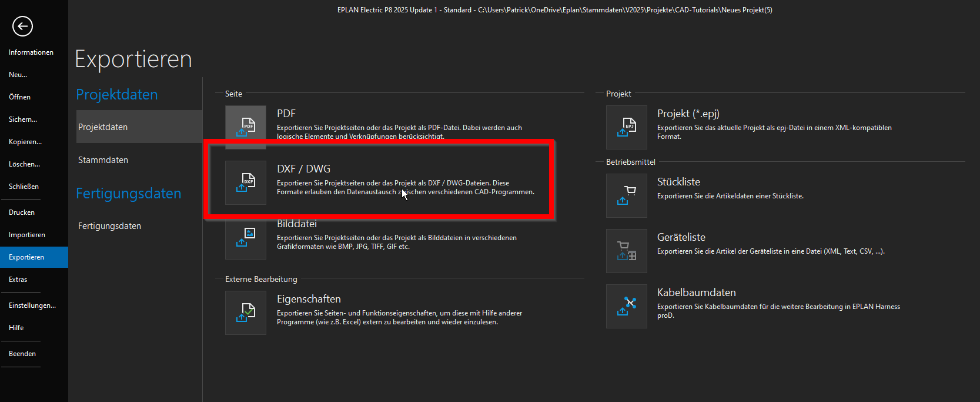Click the Stückliste cart icon
Viewport: 980px width, 402px height.
627,196
